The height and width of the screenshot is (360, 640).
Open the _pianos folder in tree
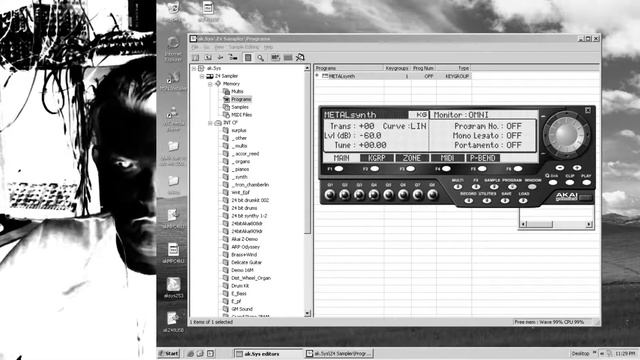[x=240, y=169]
